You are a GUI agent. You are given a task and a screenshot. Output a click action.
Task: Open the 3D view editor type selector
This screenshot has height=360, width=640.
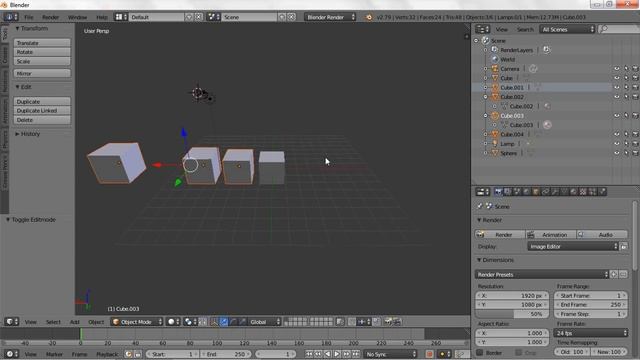(x=11, y=322)
